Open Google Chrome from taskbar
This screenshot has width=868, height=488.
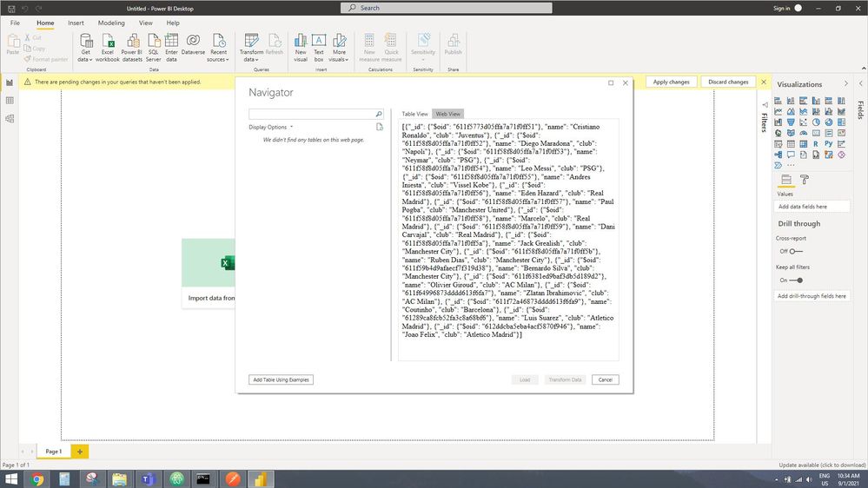click(x=37, y=479)
